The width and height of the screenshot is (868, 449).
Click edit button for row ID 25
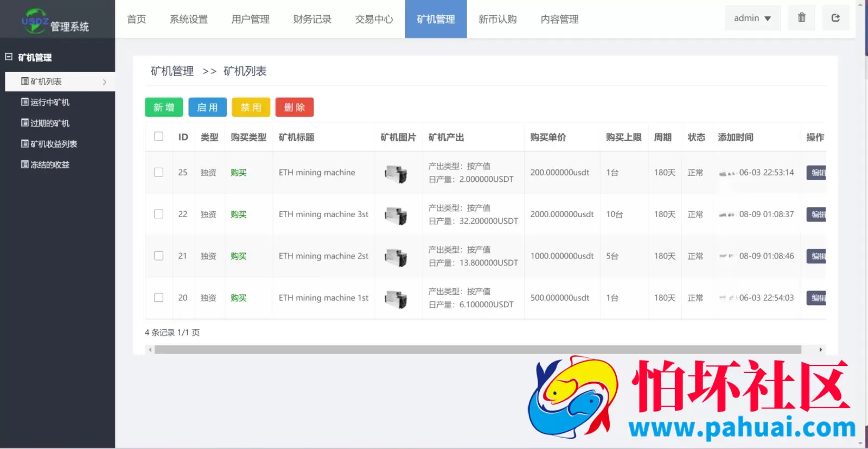[816, 173]
